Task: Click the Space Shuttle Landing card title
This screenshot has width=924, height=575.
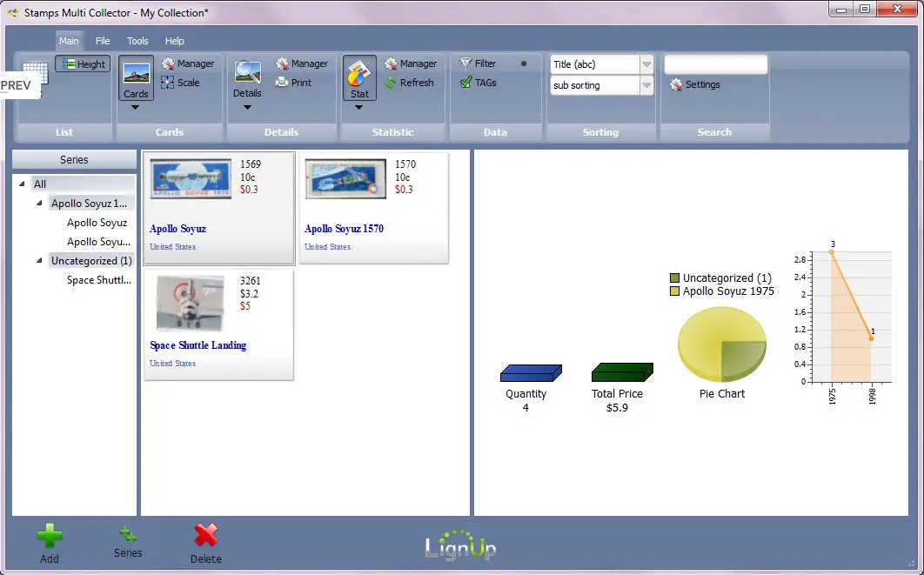Action: 198,345
